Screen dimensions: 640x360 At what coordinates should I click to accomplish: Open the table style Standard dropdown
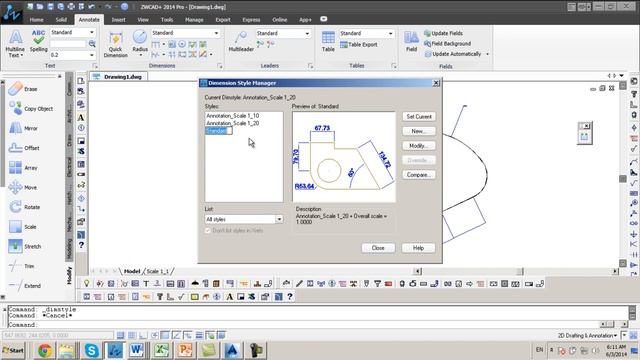point(391,33)
